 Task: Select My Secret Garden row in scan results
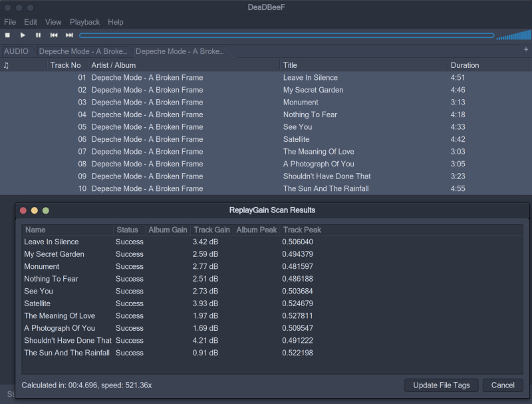[272, 254]
